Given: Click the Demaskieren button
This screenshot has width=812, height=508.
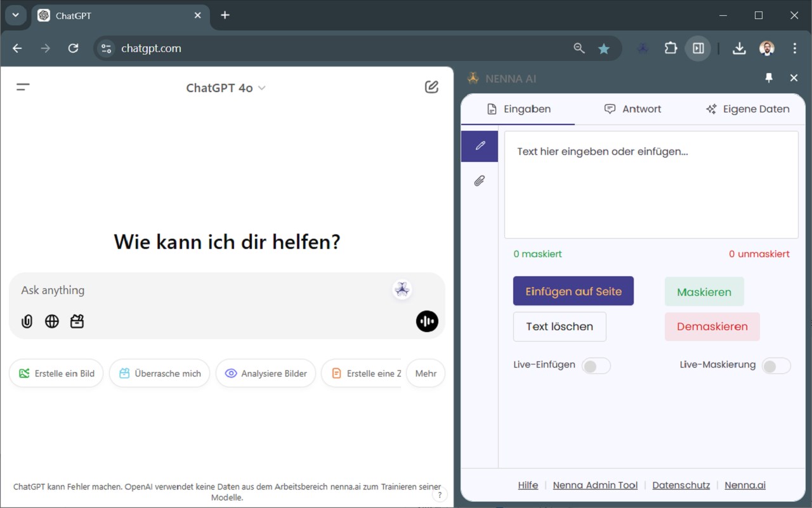Looking at the screenshot, I should (712, 326).
